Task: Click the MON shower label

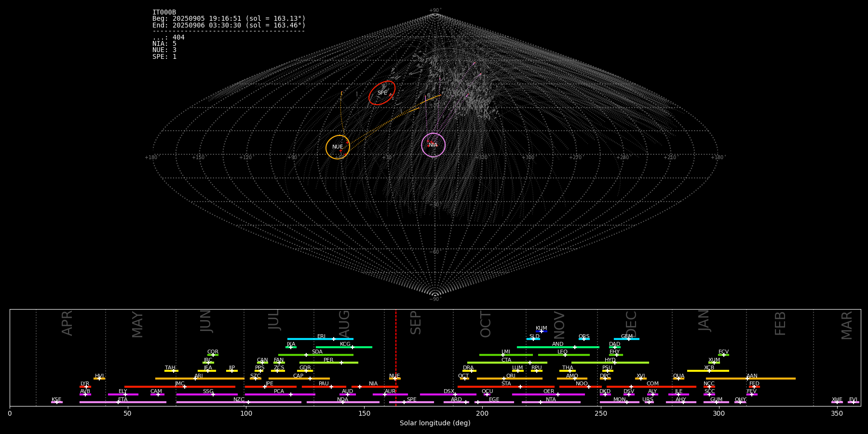Action: pyautogui.click(x=619, y=400)
